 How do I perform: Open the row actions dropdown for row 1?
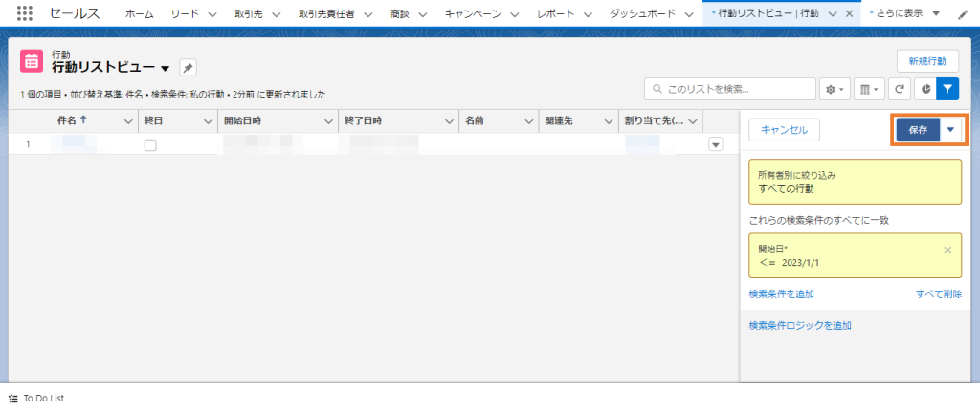pyautogui.click(x=715, y=144)
